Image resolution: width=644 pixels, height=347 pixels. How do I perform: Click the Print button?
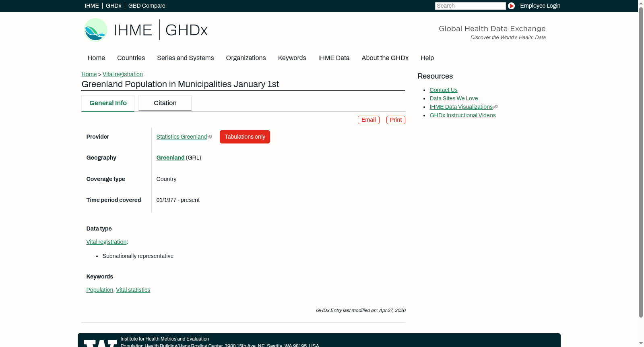(396, 120)
